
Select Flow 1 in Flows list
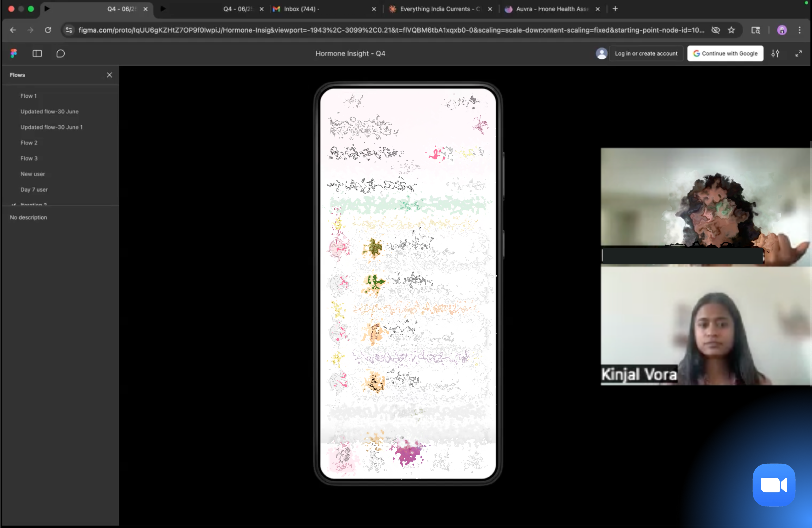coord(28,96)
